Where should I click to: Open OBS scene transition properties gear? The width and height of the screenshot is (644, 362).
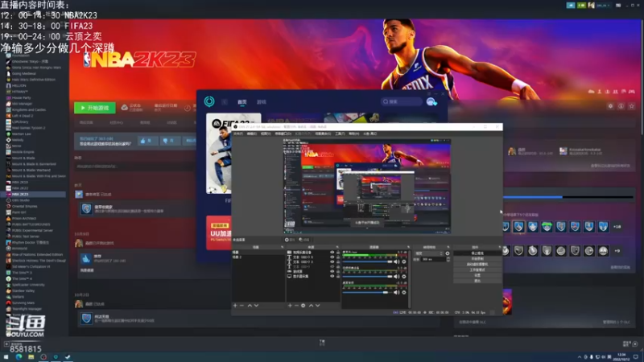click(448, 253)
